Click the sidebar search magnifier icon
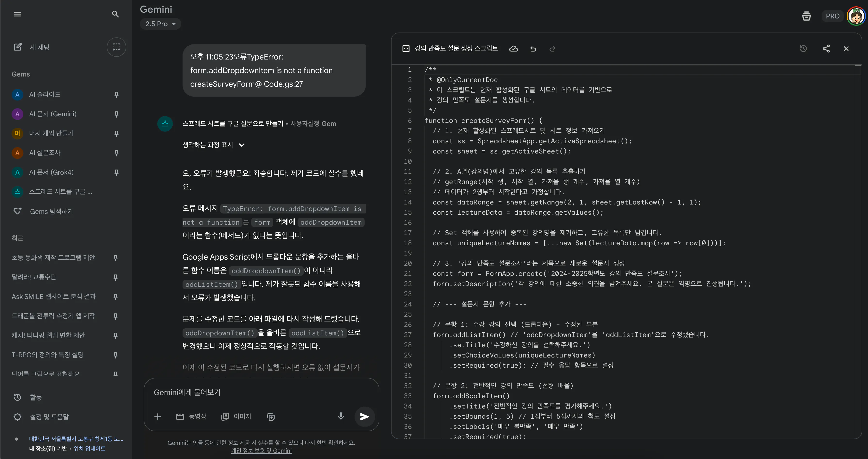Viewport: 868px width, 459px height. pyautogui.click(x=115, y=14)
